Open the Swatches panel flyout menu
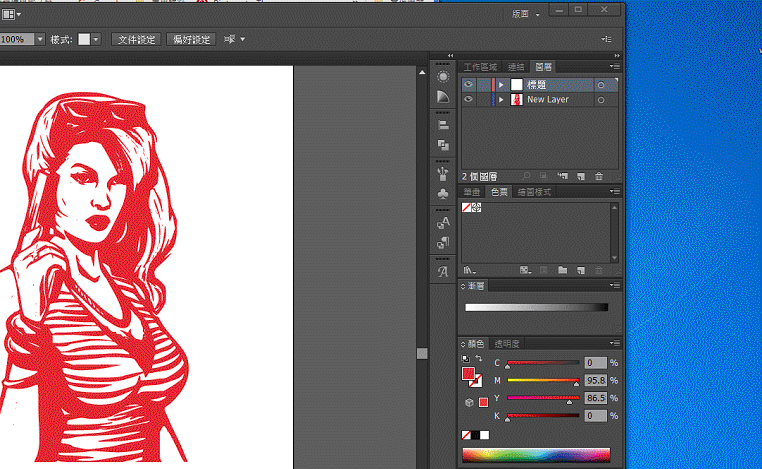 coord(615,191)
